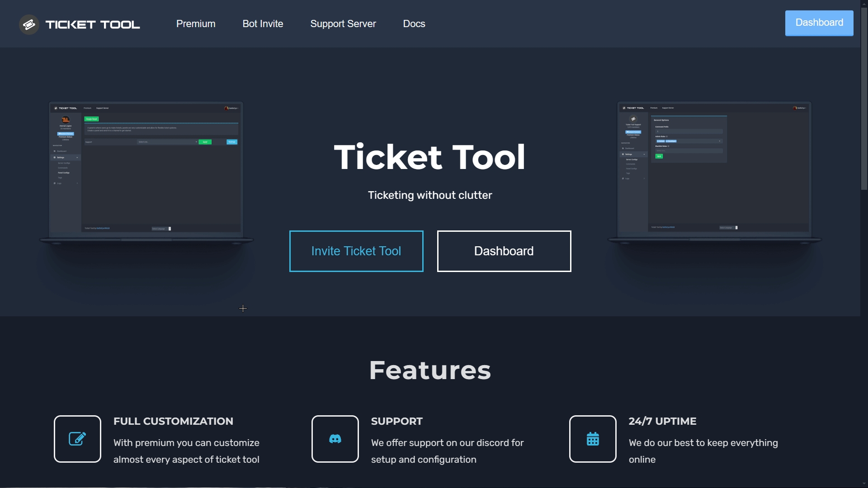The height and width of the screenshot is (488, 868).
Task: Open the Docs page
Action: tap(414, 24)
